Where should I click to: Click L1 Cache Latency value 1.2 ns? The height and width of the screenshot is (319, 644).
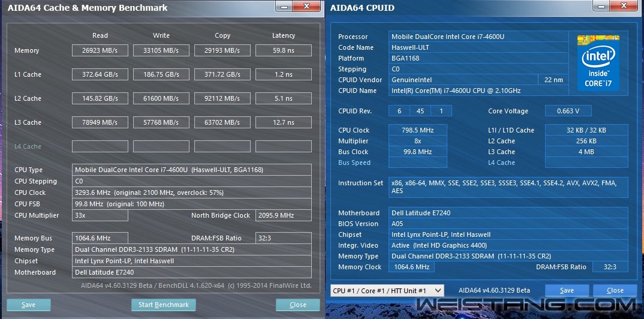click(284, 74)
